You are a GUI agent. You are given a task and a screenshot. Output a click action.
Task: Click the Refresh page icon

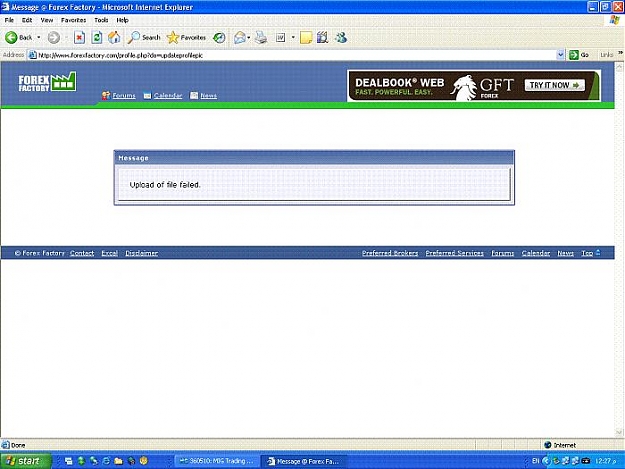pos(97,37)
